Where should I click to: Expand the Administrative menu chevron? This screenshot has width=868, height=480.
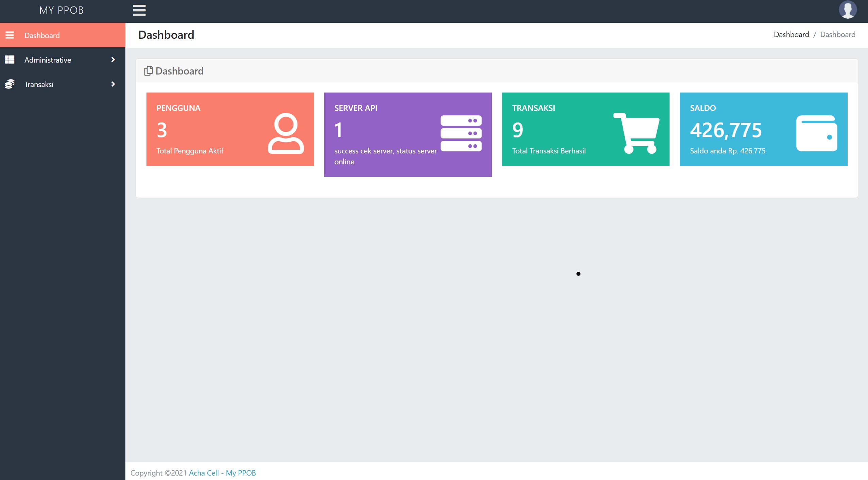tap(113, 60)
